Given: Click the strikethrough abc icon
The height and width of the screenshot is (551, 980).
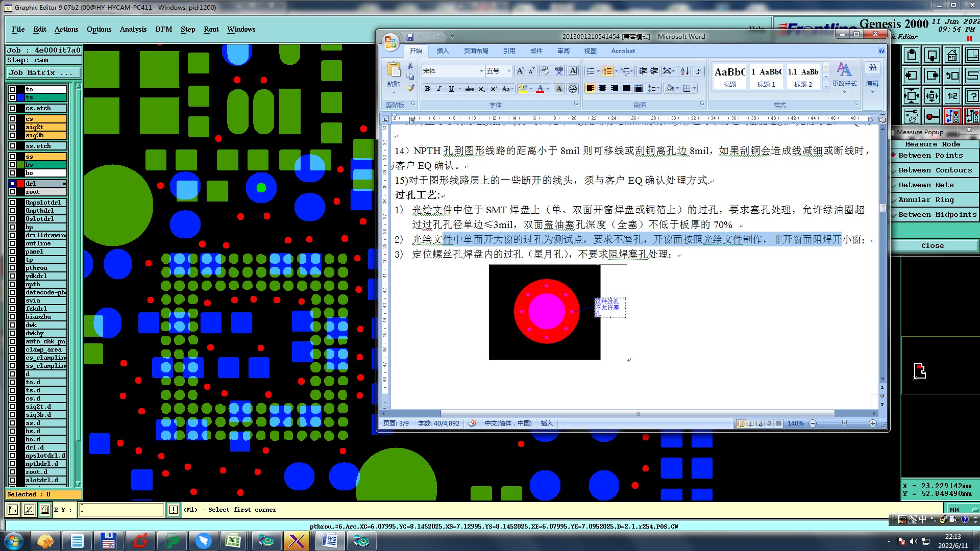Looking at the screenshot, I should pyautogui.click(x=469, y=89).
